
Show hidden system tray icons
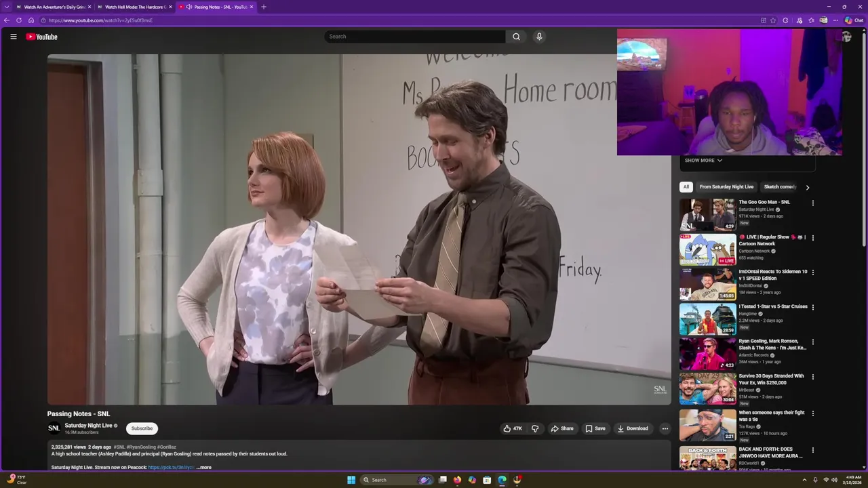(804, 480)
